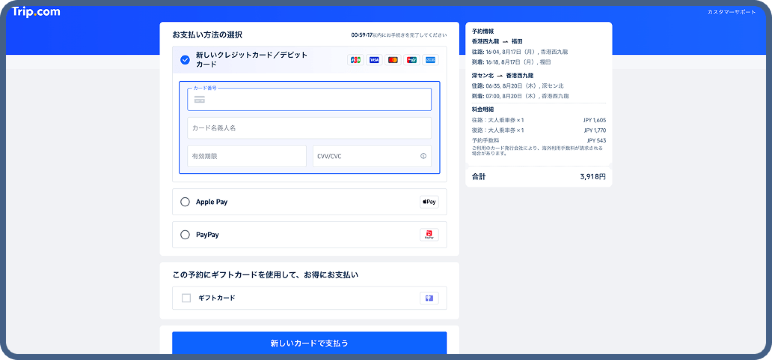Screen dimensions: 772x360
Task: Click the Apple Pay logo badge
Action: (x=429, y=202)
